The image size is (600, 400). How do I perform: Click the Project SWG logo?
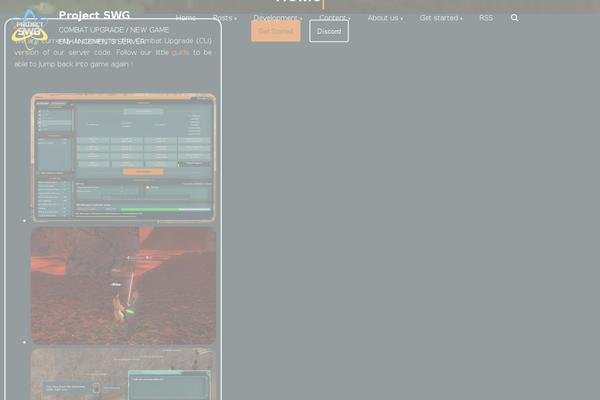click(30, 30)
